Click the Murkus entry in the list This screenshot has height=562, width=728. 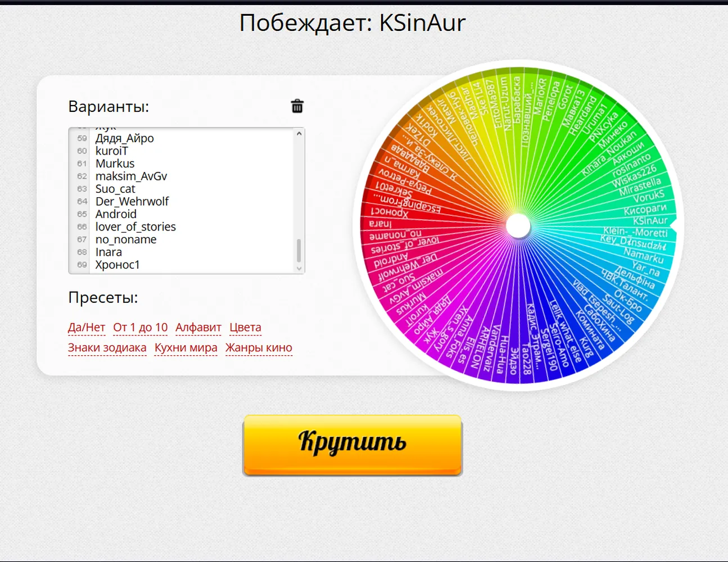click(115, 164)
